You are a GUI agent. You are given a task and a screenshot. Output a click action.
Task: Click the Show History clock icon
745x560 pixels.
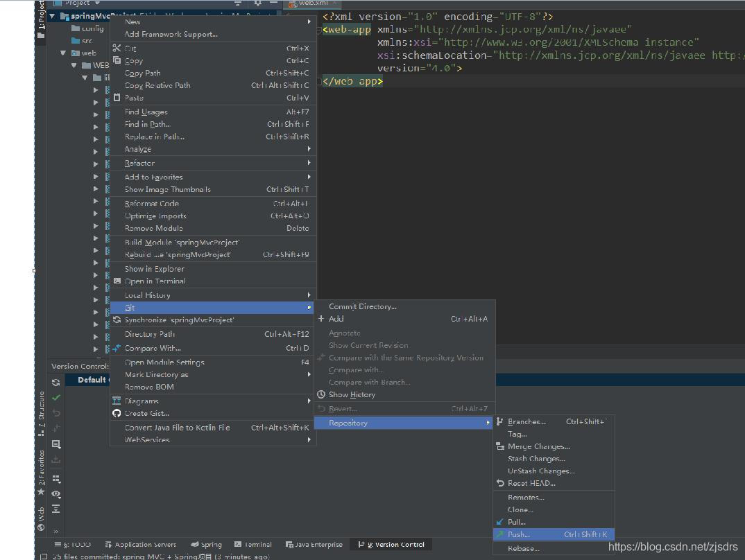point(321,394)
